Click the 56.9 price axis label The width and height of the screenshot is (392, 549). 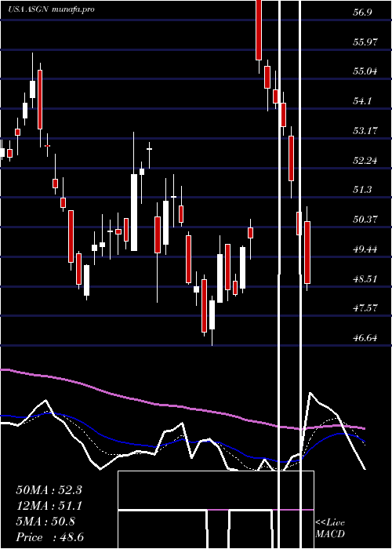(362, 13)
